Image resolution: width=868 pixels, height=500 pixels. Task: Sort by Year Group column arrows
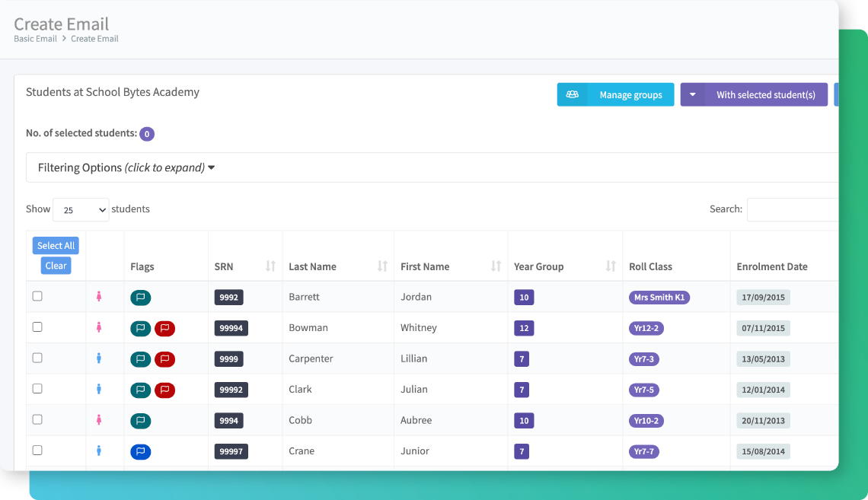(611, 266)
